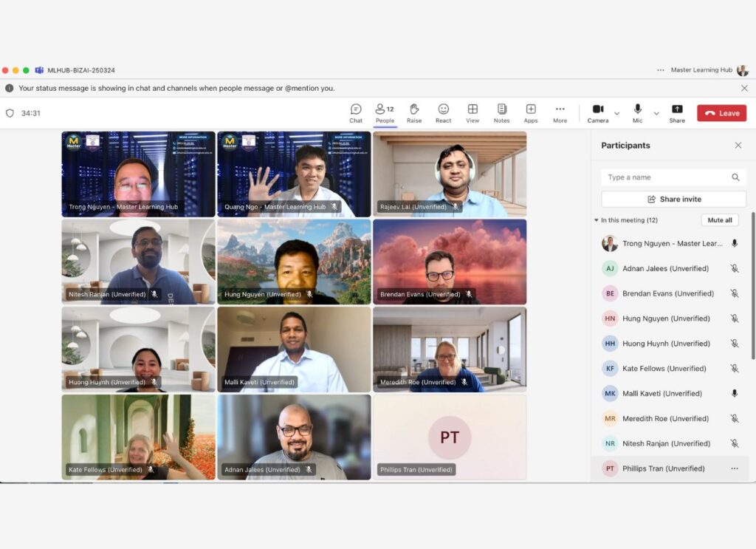This screenshot has width=756, height=549.
Task: Click the macOS yellow minimize button
Action: [16, 70]
